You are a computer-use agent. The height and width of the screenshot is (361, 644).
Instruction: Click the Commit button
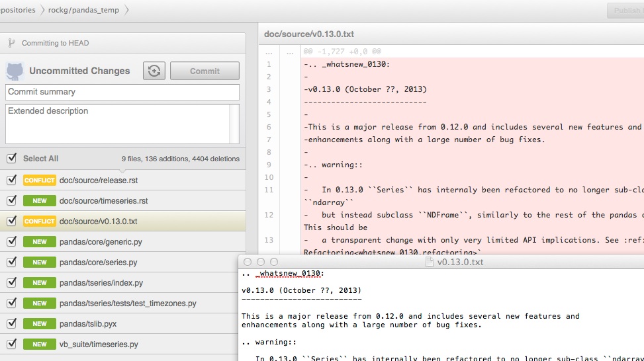pos(205,71)
